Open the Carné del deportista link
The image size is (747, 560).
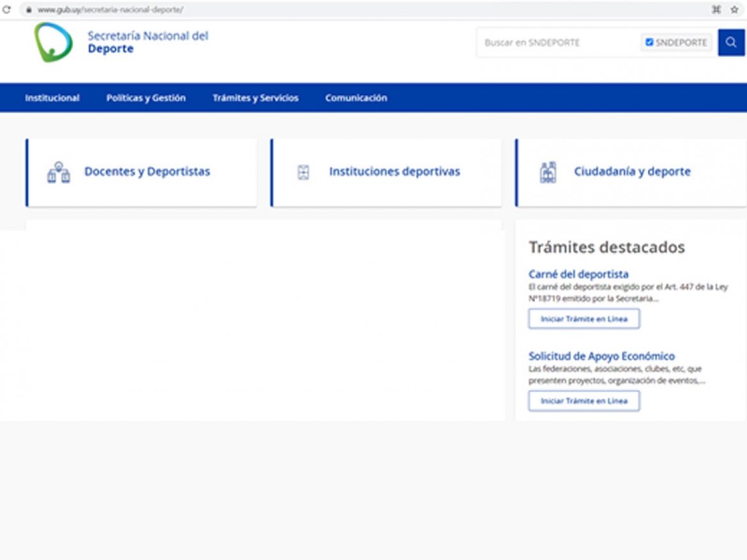pyautogui.click(x=578, y=275)
